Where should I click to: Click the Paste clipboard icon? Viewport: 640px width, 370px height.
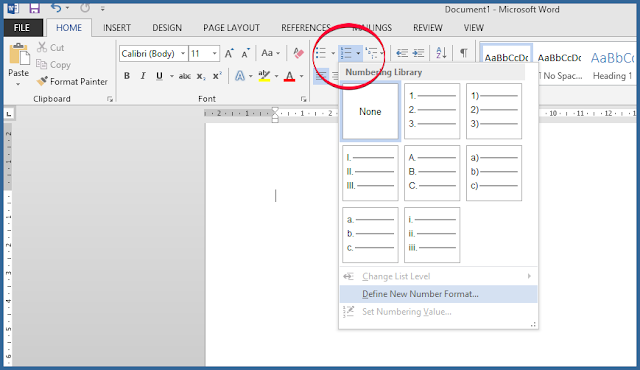click(x=19, y=54)
